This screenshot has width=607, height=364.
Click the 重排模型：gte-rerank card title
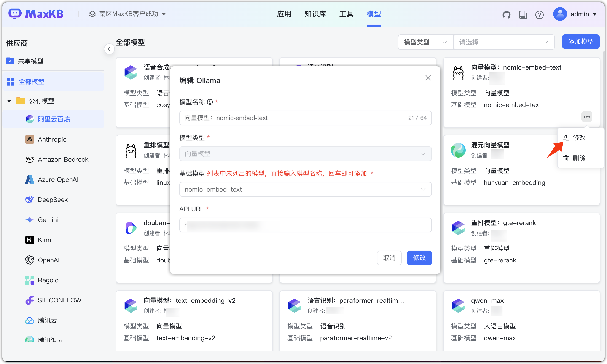tap(503, 223)
